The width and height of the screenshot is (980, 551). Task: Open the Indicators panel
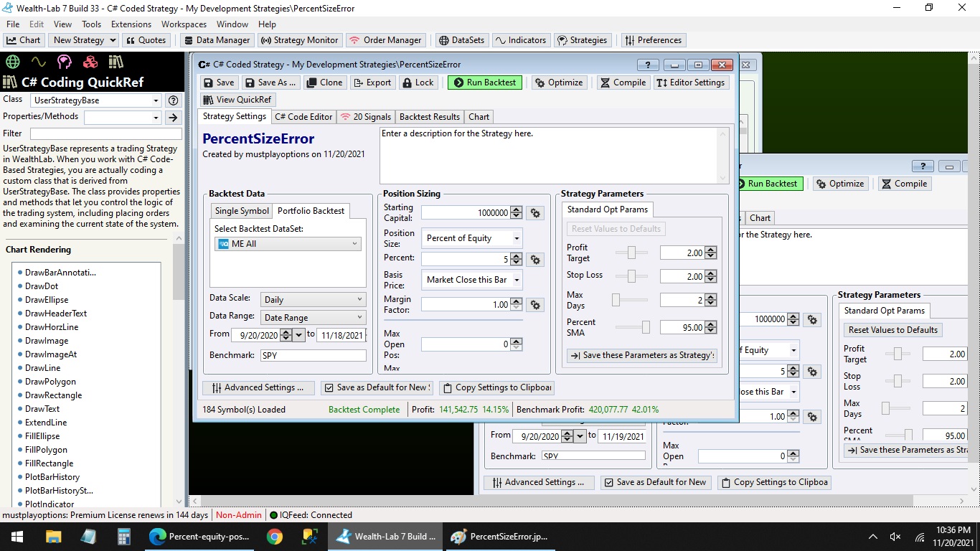point(520,40)
